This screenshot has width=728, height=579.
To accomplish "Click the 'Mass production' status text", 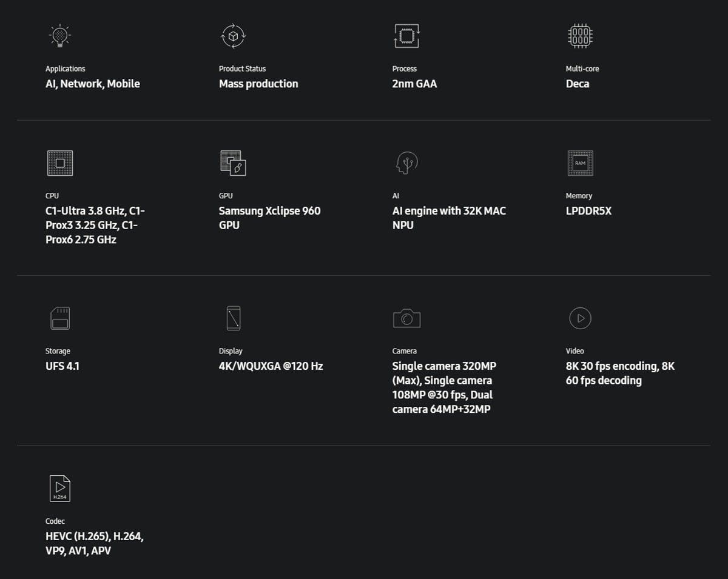I will pyautogui.click(x=258, y=84).
